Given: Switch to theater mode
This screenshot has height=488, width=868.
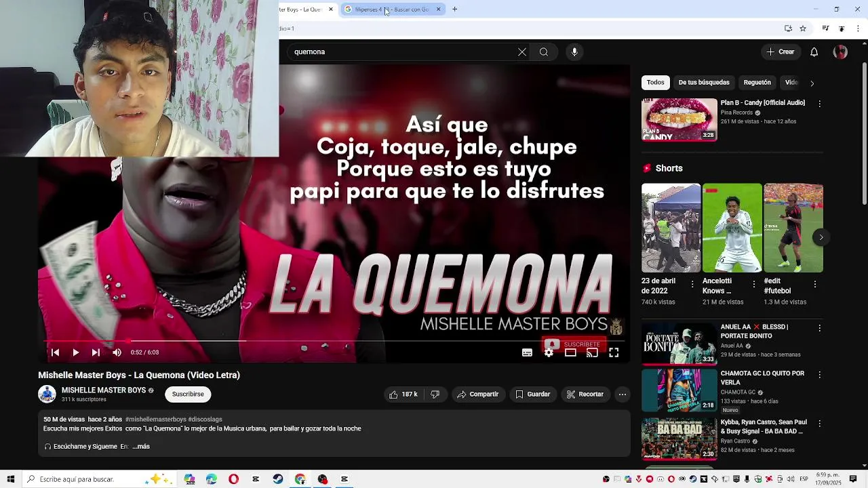Looking at the screenshot, I should (570, 352).
